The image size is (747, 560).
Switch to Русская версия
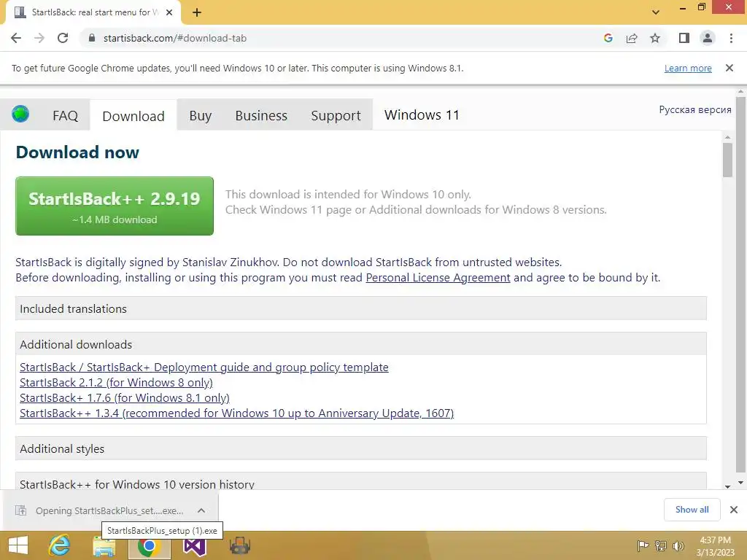point(695,109)
